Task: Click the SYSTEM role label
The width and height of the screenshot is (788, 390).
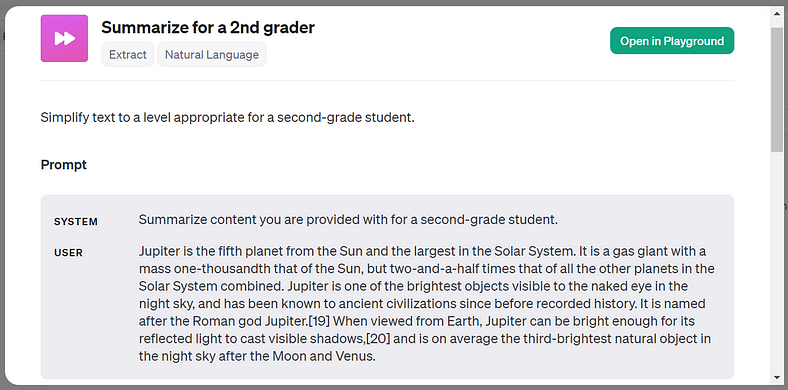Action: 76,222
